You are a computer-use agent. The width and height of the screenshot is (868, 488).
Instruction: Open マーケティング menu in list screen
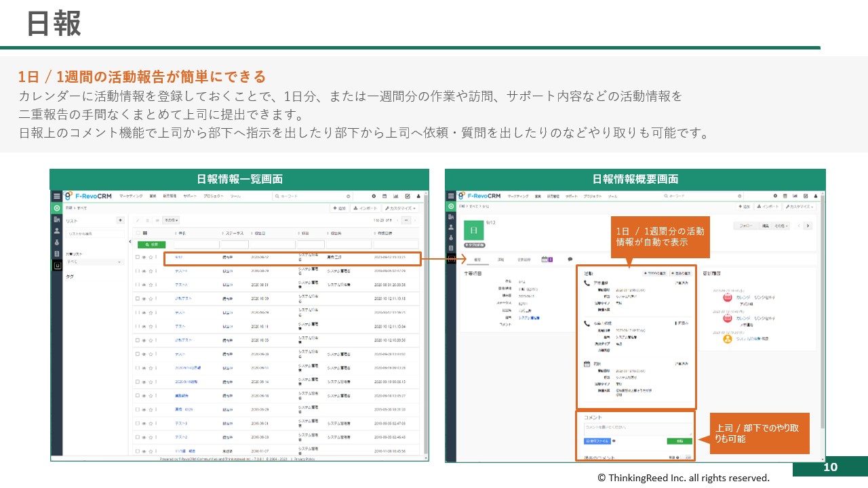coord(131,196)
